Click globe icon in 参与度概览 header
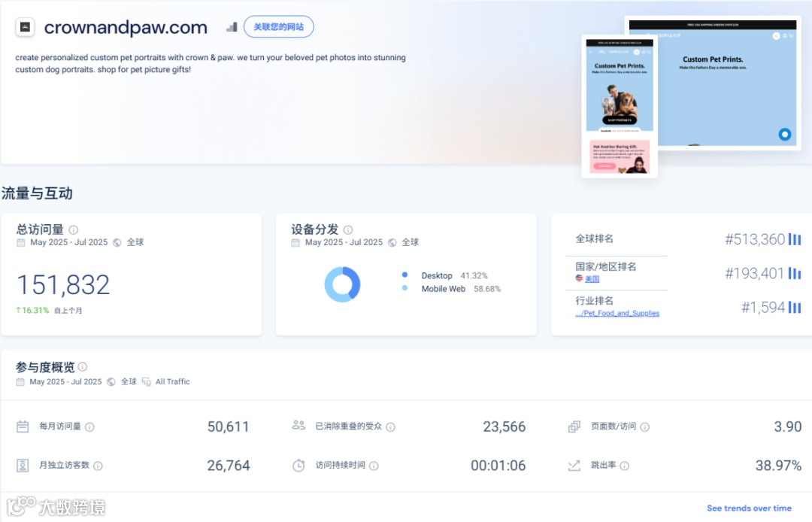This screenshot has width=812, height=522. 111,381
